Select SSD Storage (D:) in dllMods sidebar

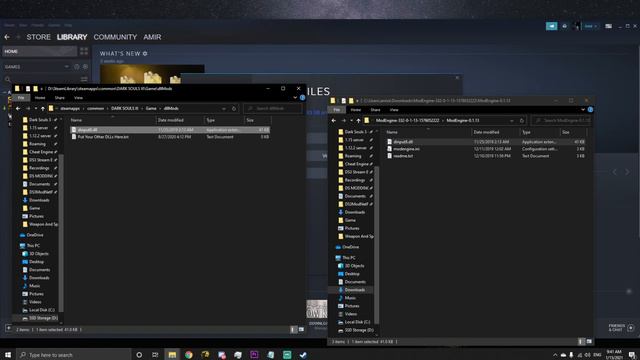(40, 318)
